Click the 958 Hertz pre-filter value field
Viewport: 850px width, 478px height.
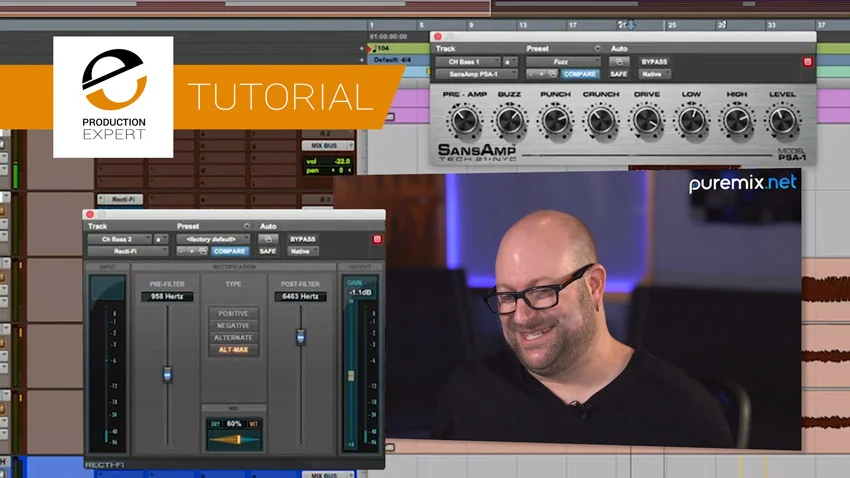point(167,296)
